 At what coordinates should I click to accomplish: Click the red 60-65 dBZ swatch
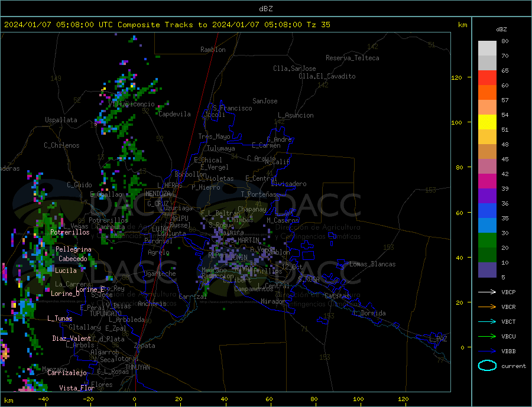pos(487,77)
